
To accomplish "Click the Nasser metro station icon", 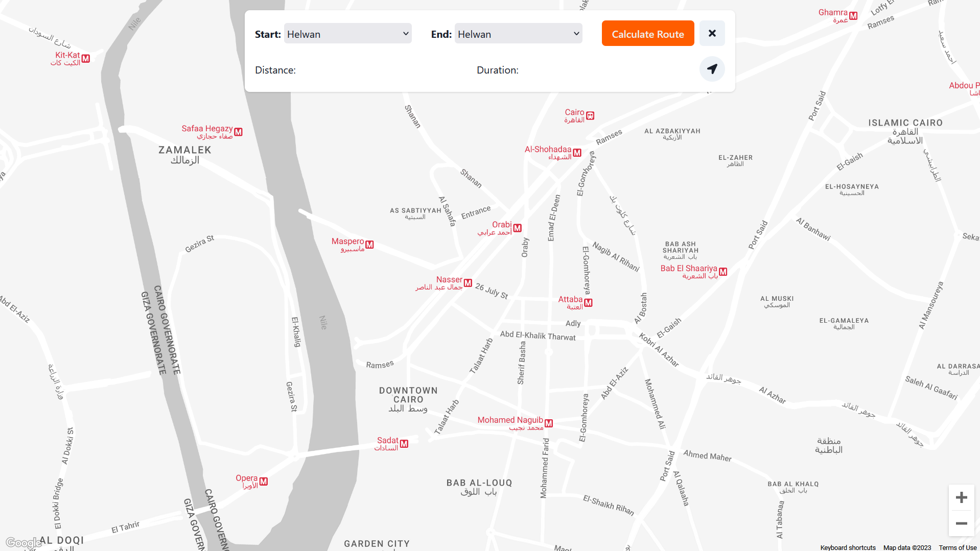I will pos(468,283).
